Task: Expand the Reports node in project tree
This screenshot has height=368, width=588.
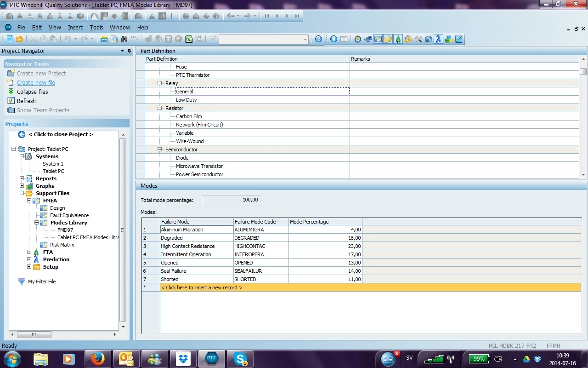Action: (22, 178)
